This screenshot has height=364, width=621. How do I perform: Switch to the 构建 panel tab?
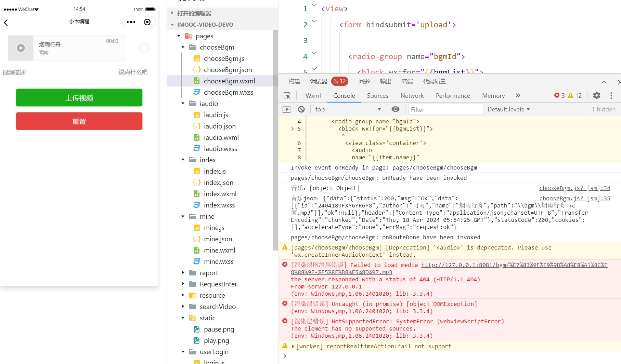(x=294, y=81)
